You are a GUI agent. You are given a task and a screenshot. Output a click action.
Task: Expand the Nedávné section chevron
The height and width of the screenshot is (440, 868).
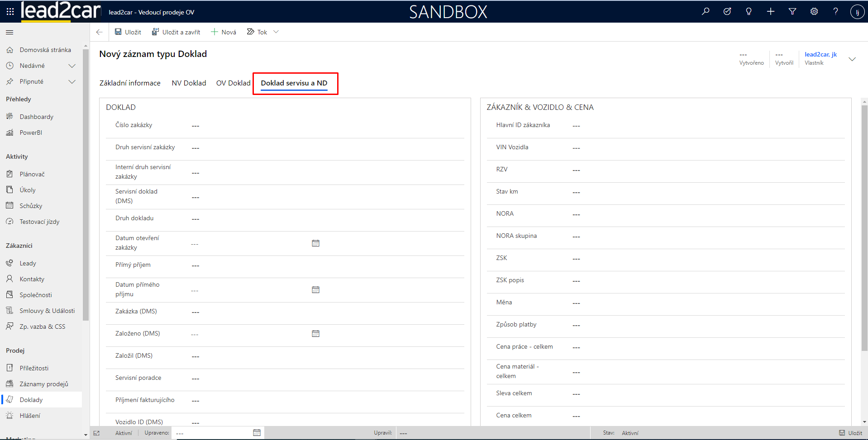pyautogui.click(x=72, y=66)
